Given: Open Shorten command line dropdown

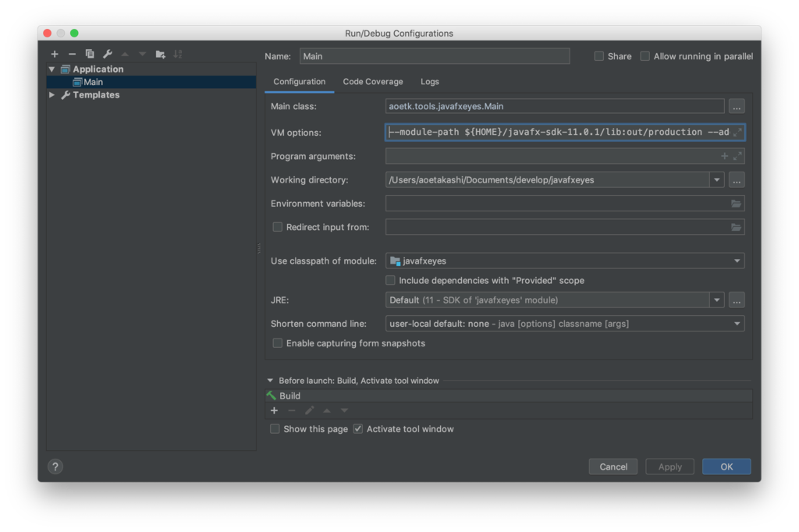Looking at the screenshot, I should [737, 324].
